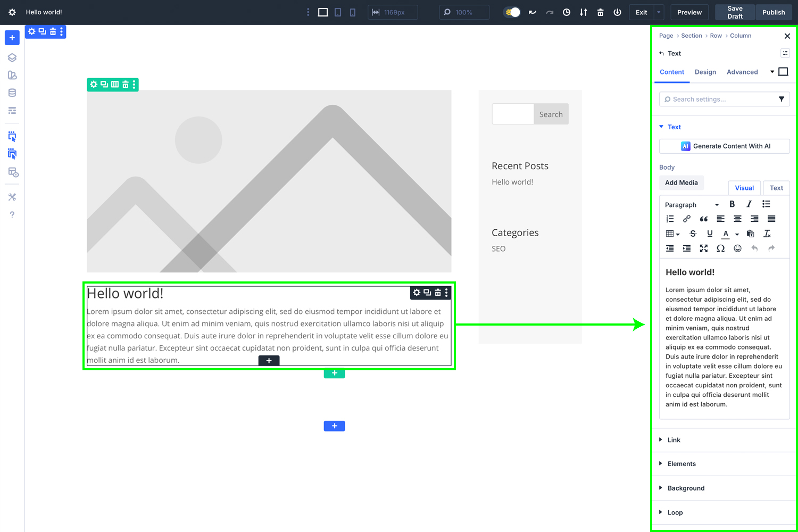The image size is (798, 532).
Task: Insert a special character using the omega icon
Action: tap(721, 248)
